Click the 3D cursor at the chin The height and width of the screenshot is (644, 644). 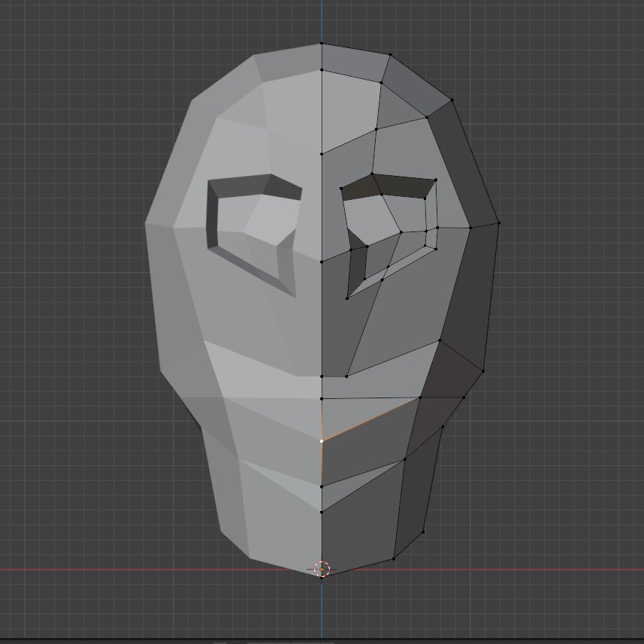click(x=322, y=567)
